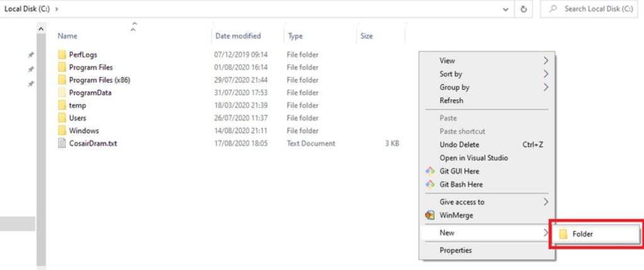Viewport: 644px width, 270px height.
Task: Click the folder icon in New submenu
Action: (563, 234)
